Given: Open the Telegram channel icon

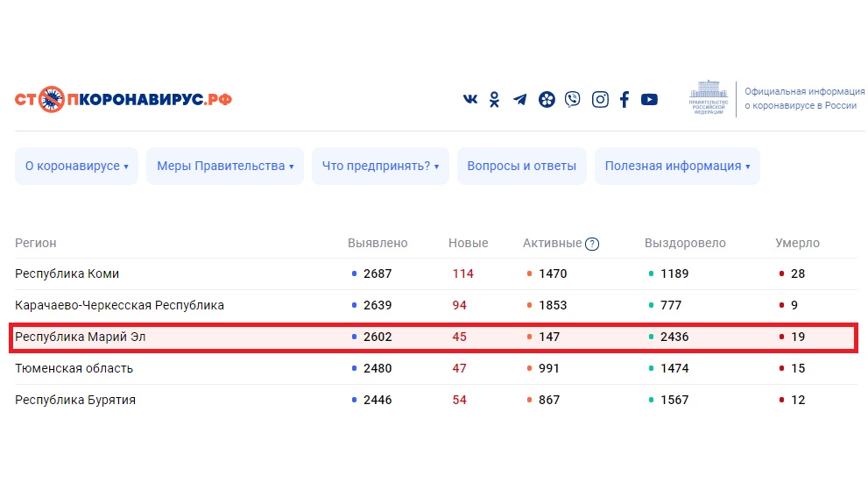Looking at the screenshot, I should point(520,100).
